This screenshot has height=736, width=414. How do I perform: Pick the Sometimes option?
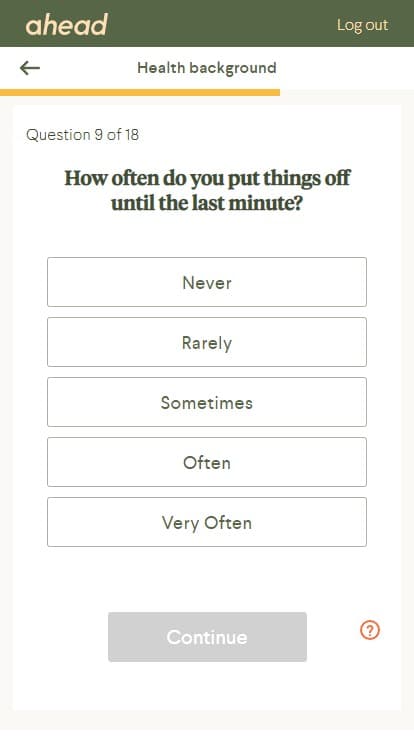point(207,402)
